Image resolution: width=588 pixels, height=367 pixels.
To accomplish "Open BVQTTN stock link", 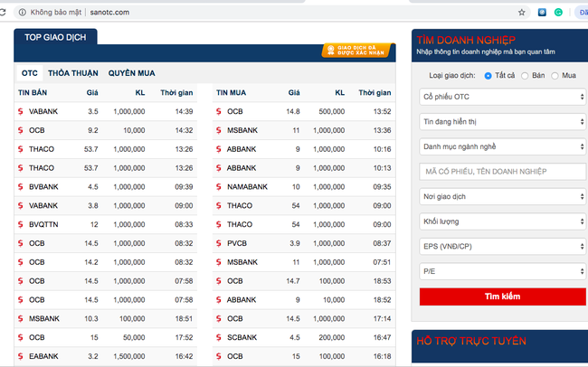I will pyautogui.click(x=43, y=224).
